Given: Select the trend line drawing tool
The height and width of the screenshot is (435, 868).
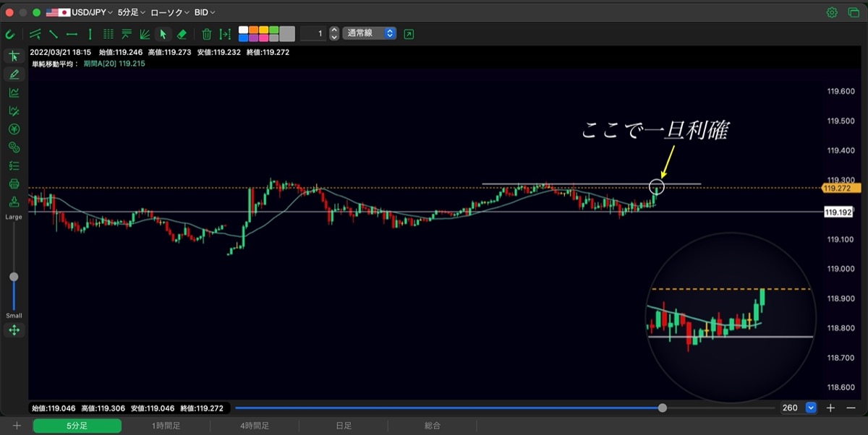Looking at the screenshot, I should [54, 33].
